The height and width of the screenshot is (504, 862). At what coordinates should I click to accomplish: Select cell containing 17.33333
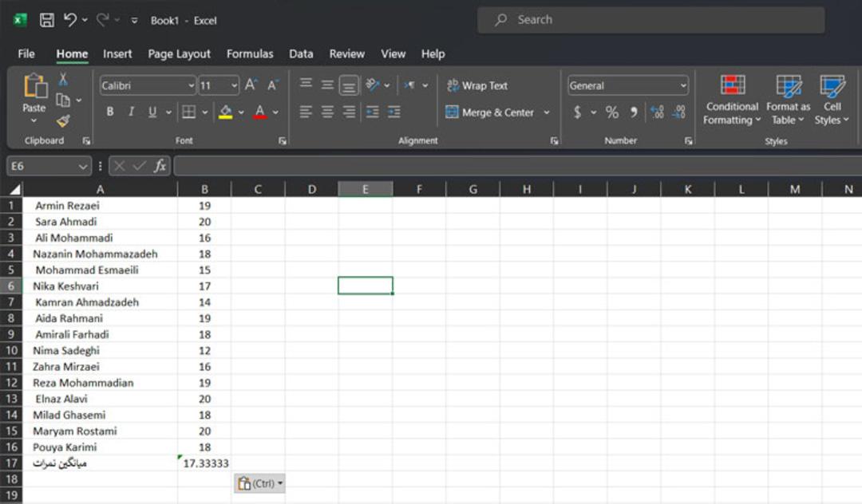pyautogui.click(x=204, y=463)
